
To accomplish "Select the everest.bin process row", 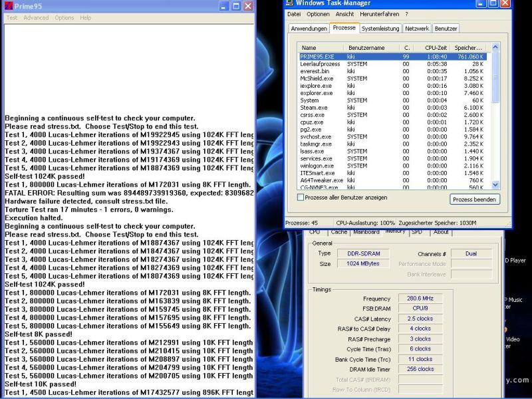I will pos(392,71).
